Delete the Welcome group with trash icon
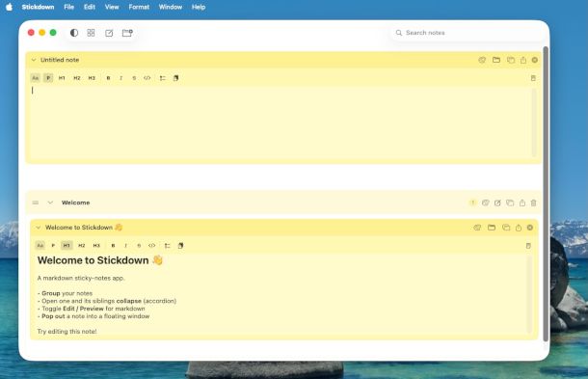 click(x=534, y=203)
